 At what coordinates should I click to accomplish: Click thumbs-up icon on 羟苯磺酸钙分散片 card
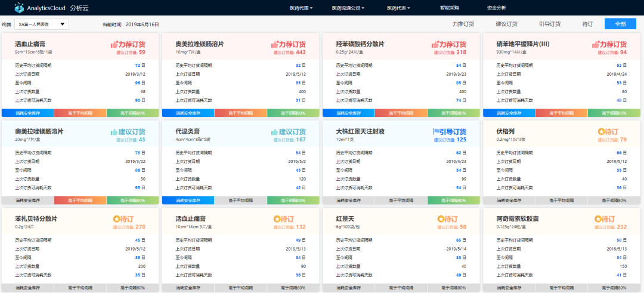436,45
